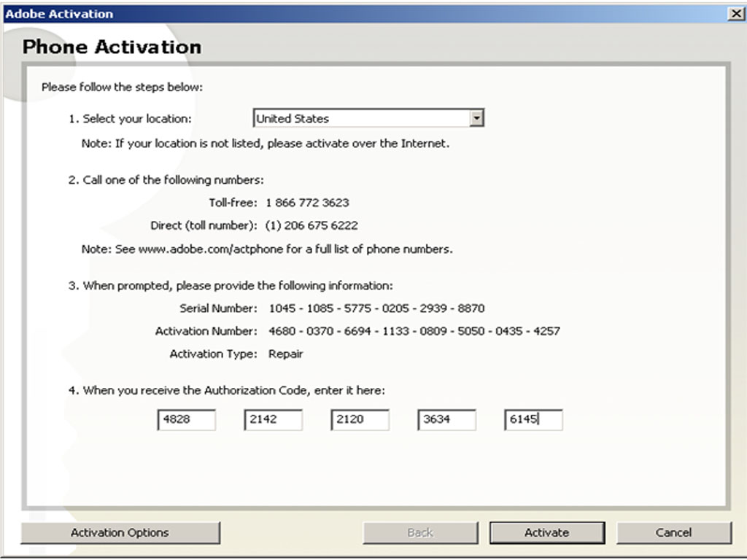Image resolution: width=747 pixels, height=560 pixels.
Task: Focus the second authorization code field 2142
Action: [273, 419]
